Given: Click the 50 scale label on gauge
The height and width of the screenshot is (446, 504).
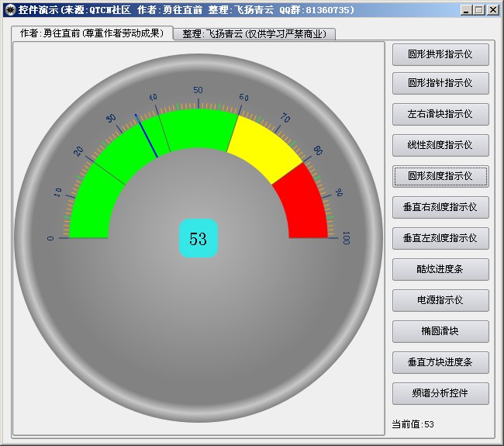Looking at the screenshot, I should pyautogui.click(x=198, y=90).
